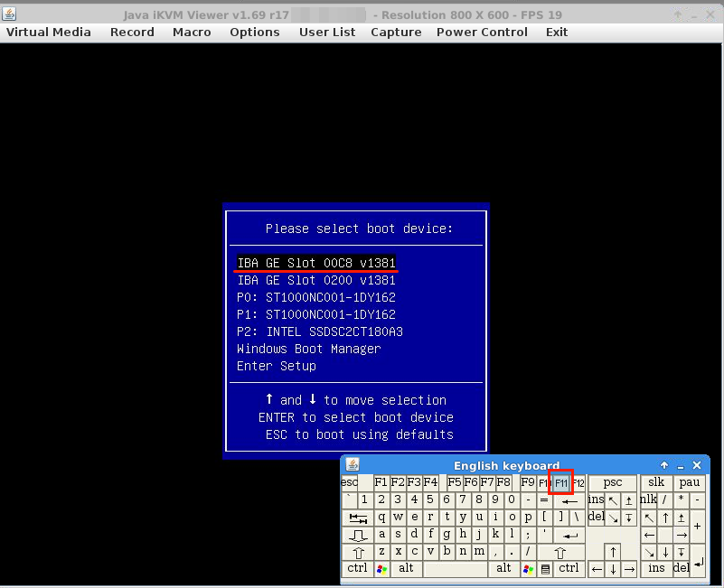The image size is (724, 588).
Task: Open the Capture dropdown menu
Action: pos(396,32)
